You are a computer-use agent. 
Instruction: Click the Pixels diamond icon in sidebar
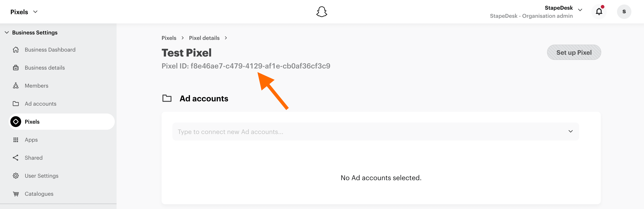point(16,122)
